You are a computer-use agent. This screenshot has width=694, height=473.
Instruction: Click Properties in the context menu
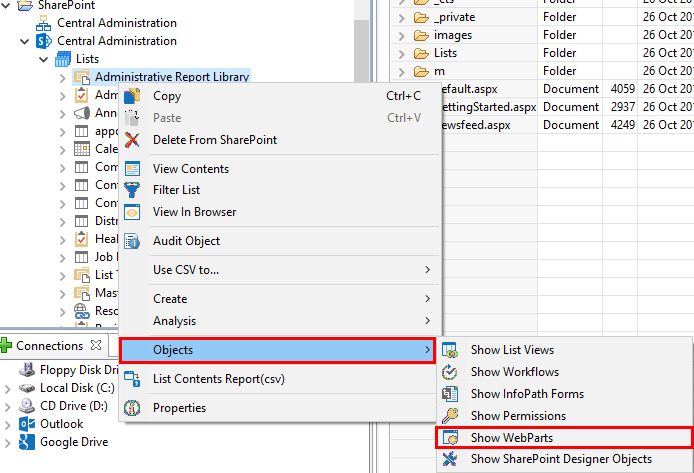coord(179,408)
